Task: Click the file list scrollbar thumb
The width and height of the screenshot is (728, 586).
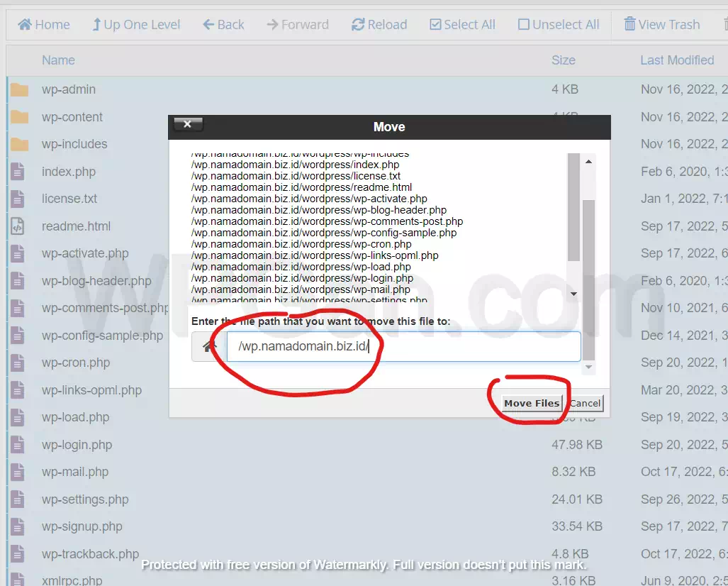Action: [x=574, y=207]
